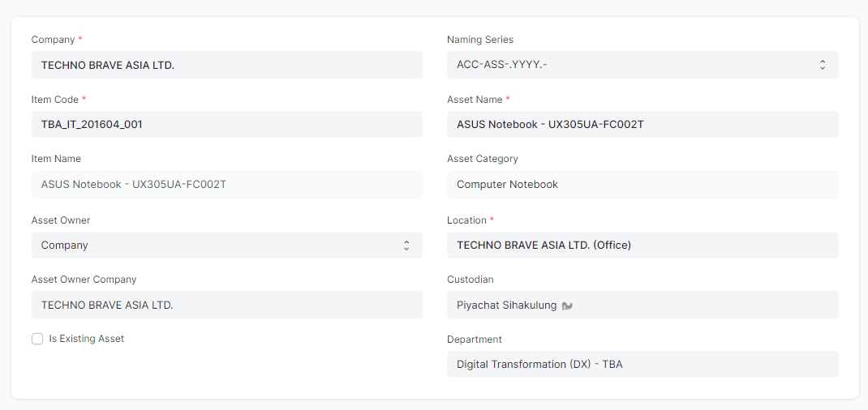This screenshot has height=410, width=868.
Task: Open the Asset Owner dropdown showing Company
Action: coord(226,245)
